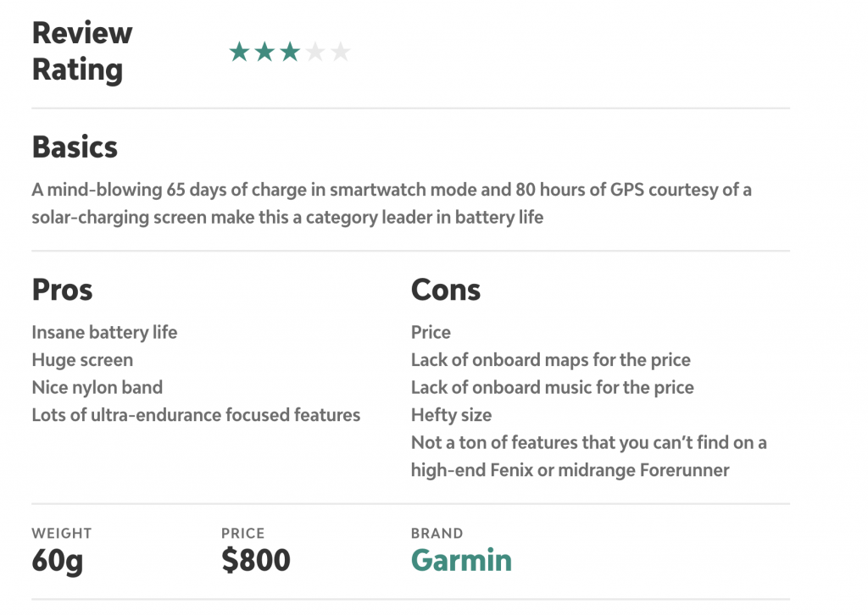This screenshot has width=868, height=615.
Task: Click the 'Nice nylon band' pro
Action: (97, 387)
